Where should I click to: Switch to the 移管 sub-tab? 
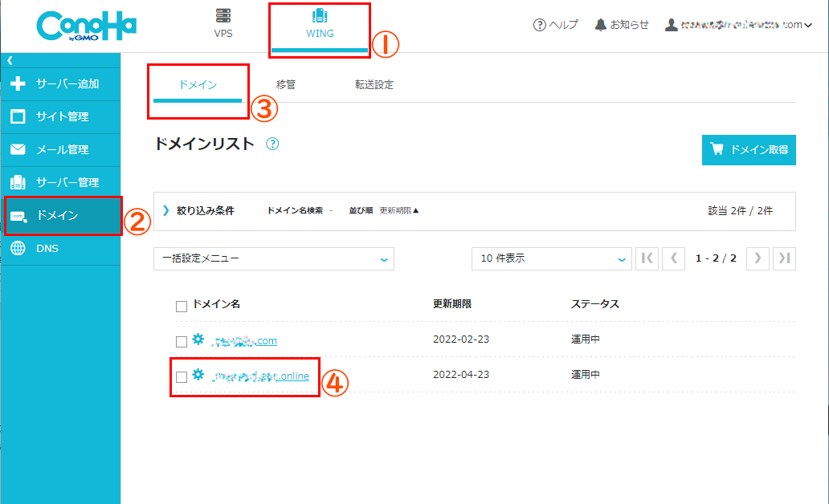285,84
